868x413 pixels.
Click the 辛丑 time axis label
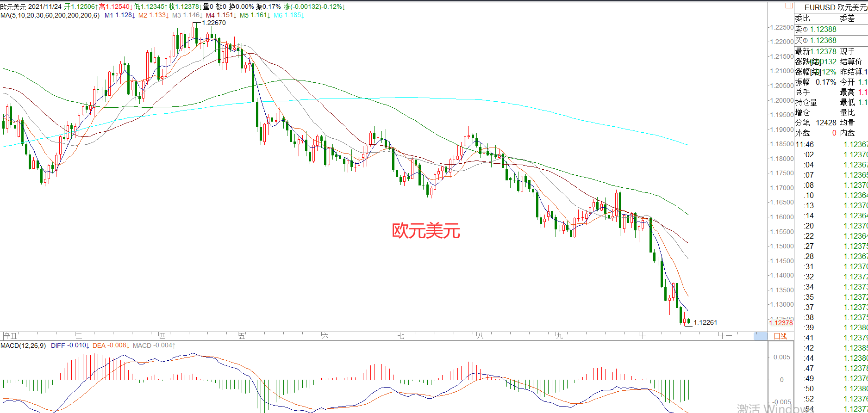coord(10,336)
